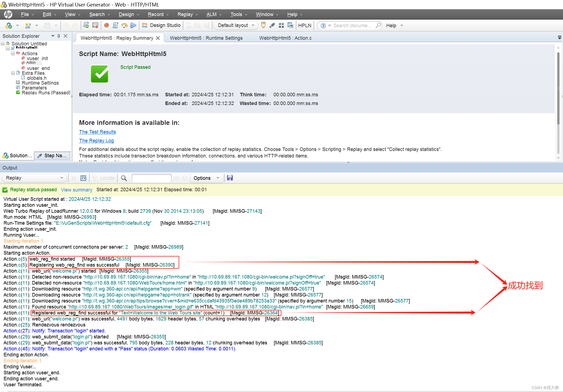Screen dimensions: 563x392
Task: Pin the Solution Explorer panel
Action: click(x=58, y=36)
